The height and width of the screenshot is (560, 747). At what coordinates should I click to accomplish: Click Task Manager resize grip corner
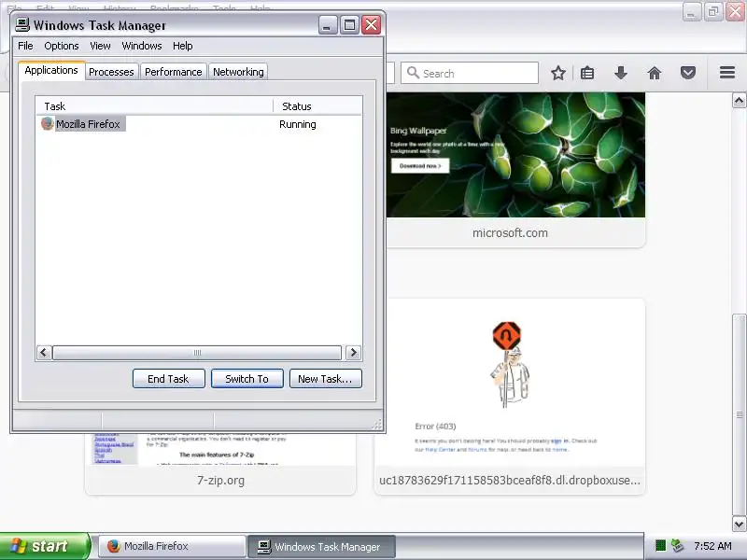coord(377,425)
